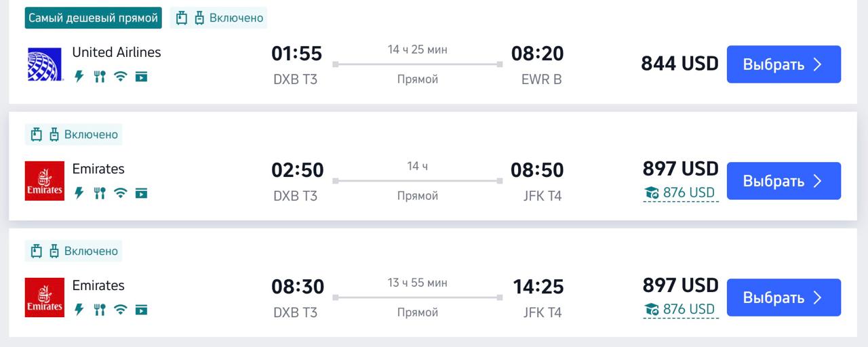The height and width of the screenshot is (347, 868).
Task: Click the baggage 'Включено' tag on the 08:30 Emirates flight
Action: tap(74, 251)
